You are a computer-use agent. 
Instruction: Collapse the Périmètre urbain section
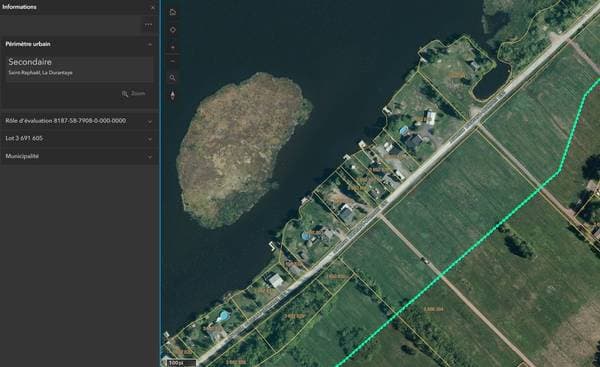point(150,44)
